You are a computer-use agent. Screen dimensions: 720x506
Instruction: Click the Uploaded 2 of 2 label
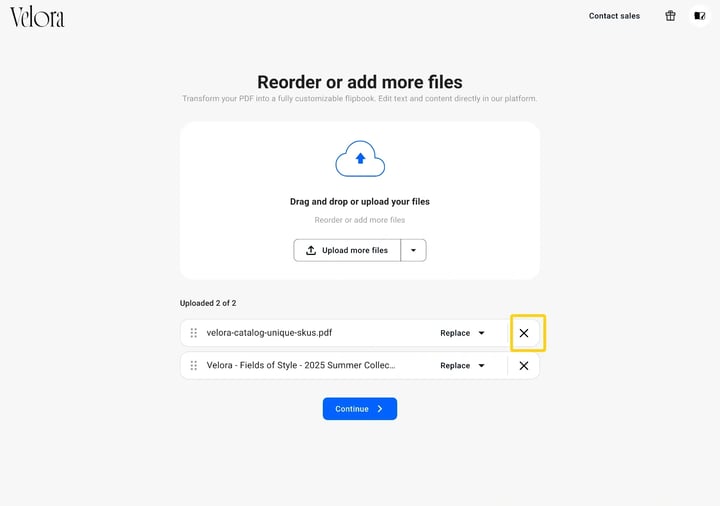(x=208, y=303)
